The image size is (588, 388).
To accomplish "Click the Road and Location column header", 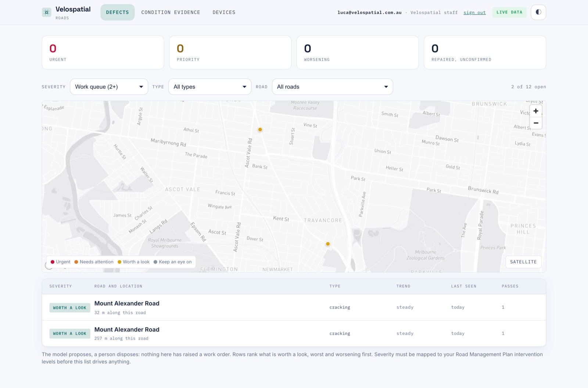I will [x=118, y=286].
